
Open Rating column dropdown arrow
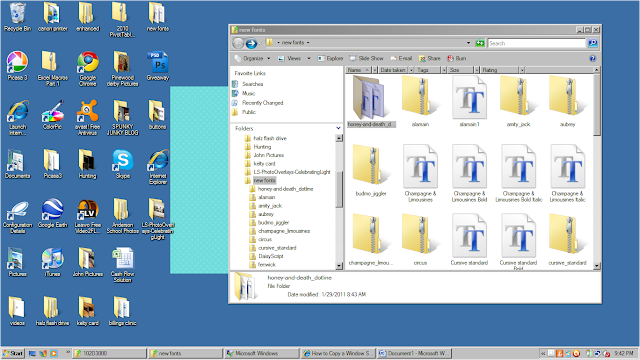click(x=522, y=70)
